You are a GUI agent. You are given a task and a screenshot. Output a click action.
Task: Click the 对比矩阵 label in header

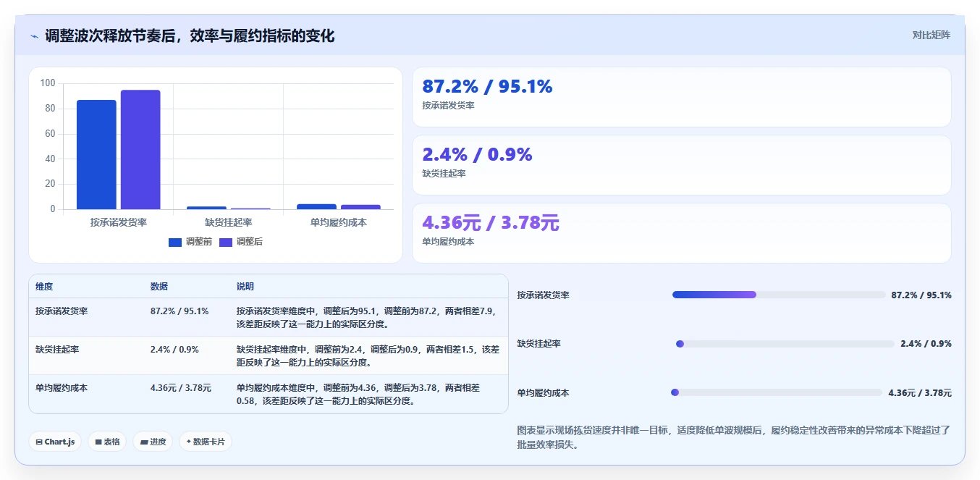932,35
